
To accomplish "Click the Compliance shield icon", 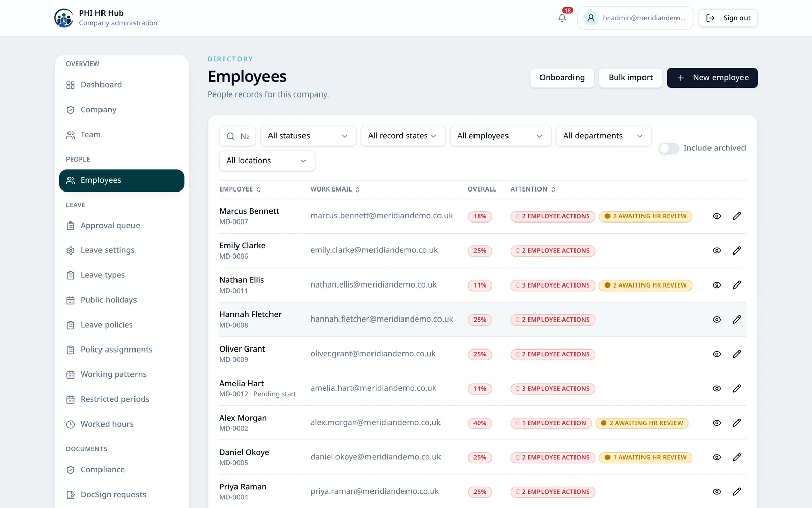I will coord(71,470).
